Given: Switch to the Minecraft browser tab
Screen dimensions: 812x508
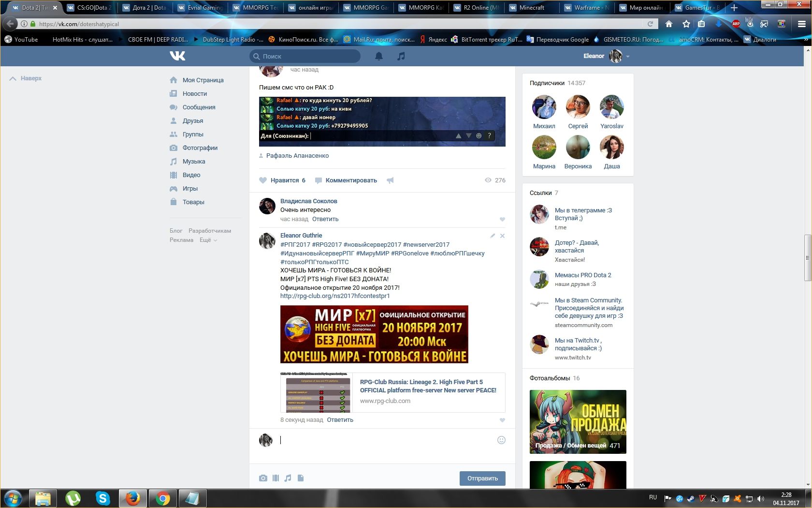Looking at the screenshot, I should (532, 8).
